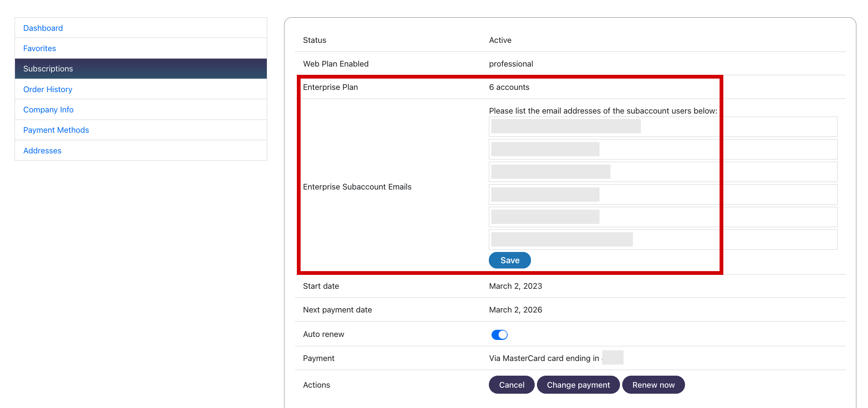Screen dimensions: 868x408
Task: Click the sixth subaccount email field
Action: click(x=663, y=240)
